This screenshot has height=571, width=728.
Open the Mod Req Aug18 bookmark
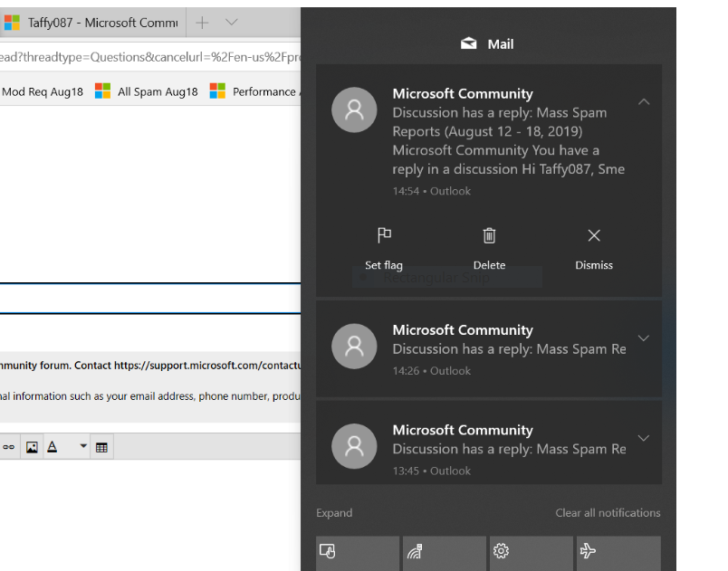43,91
